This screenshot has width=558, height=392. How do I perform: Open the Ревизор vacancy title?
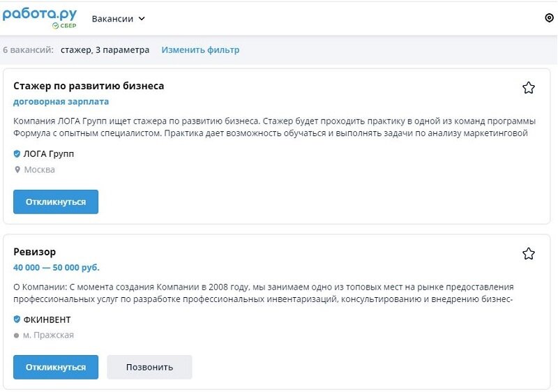[x=34, y=252]
